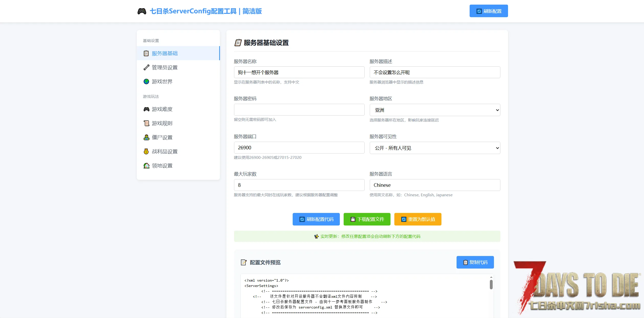The height and width of the screenshot is (318, 644).
Task: Click the gamepad logo in header
Action: click(142, 11)
